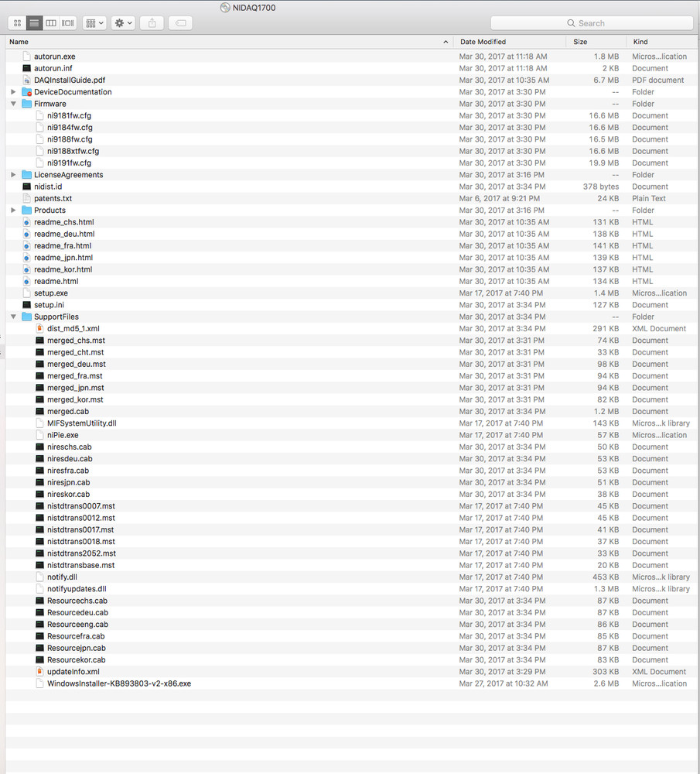Click the Plain Text kind cell

(649, 198)
